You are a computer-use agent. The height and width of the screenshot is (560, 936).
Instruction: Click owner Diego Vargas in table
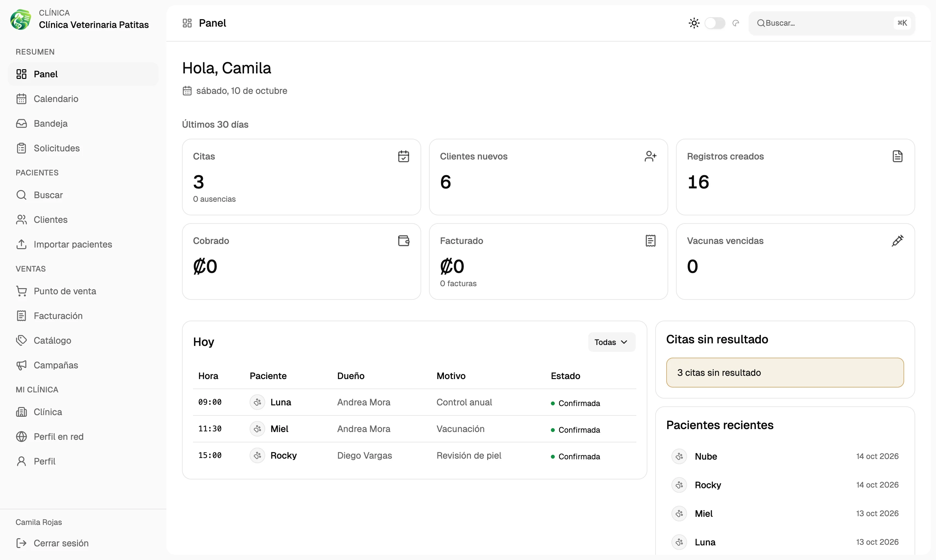tap(364, 455)
